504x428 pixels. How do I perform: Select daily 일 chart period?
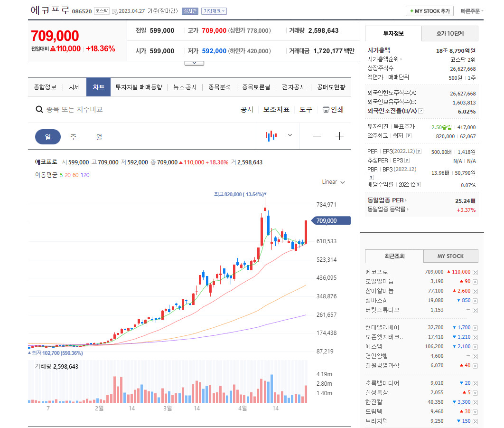48,137
